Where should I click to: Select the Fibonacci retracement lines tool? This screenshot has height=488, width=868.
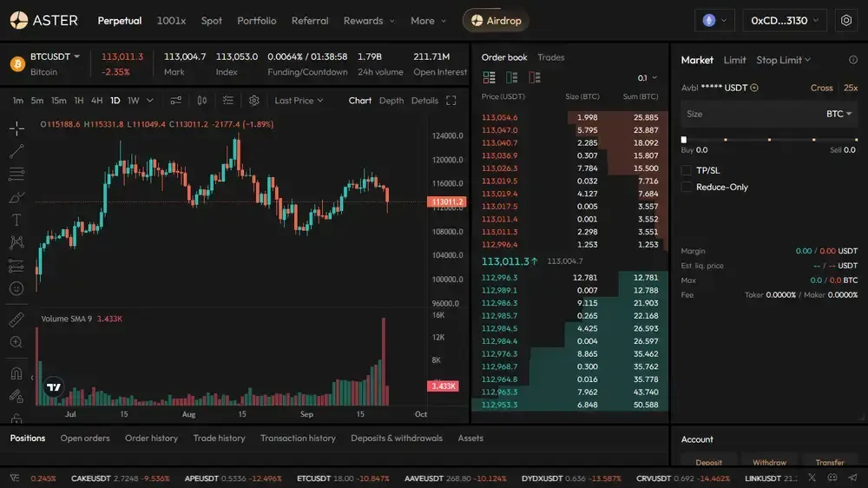coord(16,174)
